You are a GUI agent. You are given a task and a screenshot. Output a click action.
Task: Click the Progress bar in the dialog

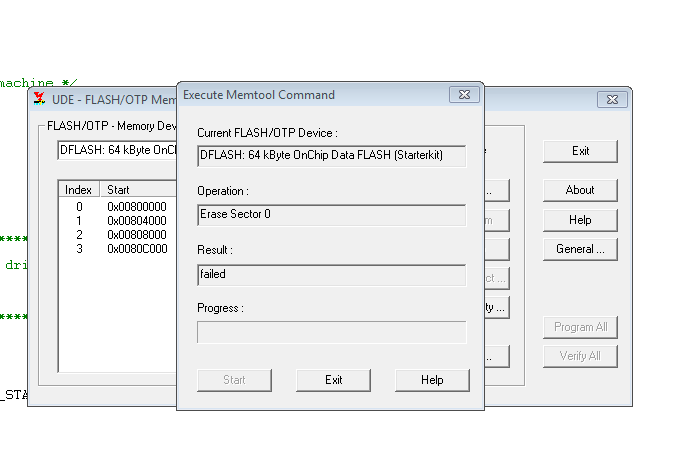click(x=332, y=332)
